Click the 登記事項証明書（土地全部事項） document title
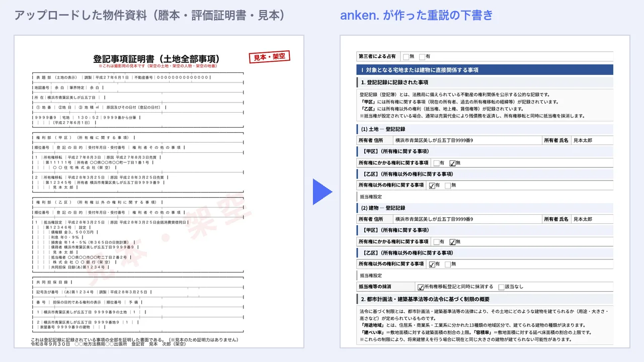 (x=156, y=58)
